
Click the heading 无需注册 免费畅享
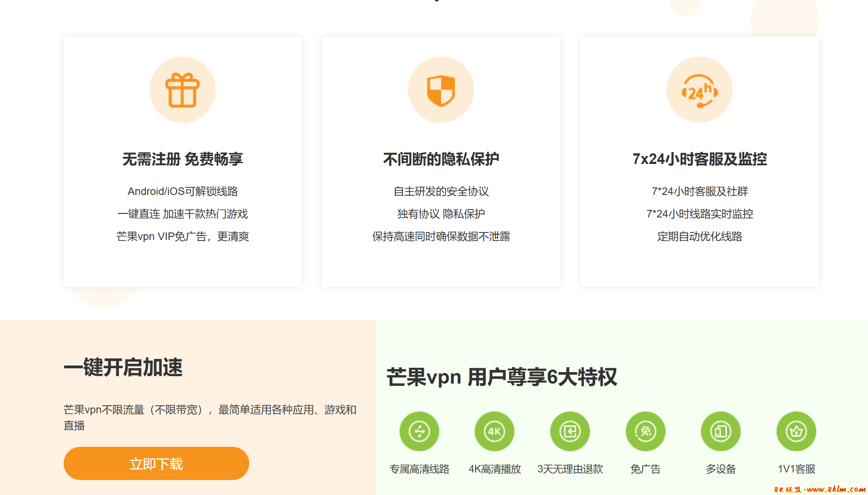183,159
